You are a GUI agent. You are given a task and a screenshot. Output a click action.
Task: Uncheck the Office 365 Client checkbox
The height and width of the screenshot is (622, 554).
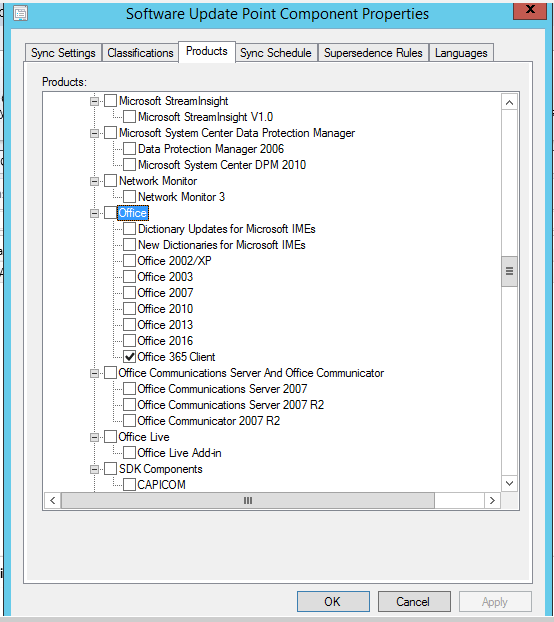click(x=129, y=357)
